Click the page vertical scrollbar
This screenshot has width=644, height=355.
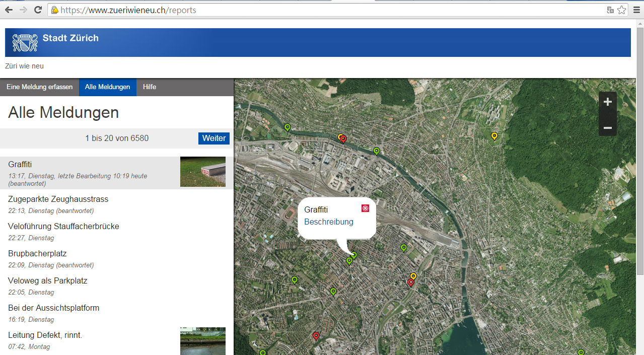tap(639, 151)
